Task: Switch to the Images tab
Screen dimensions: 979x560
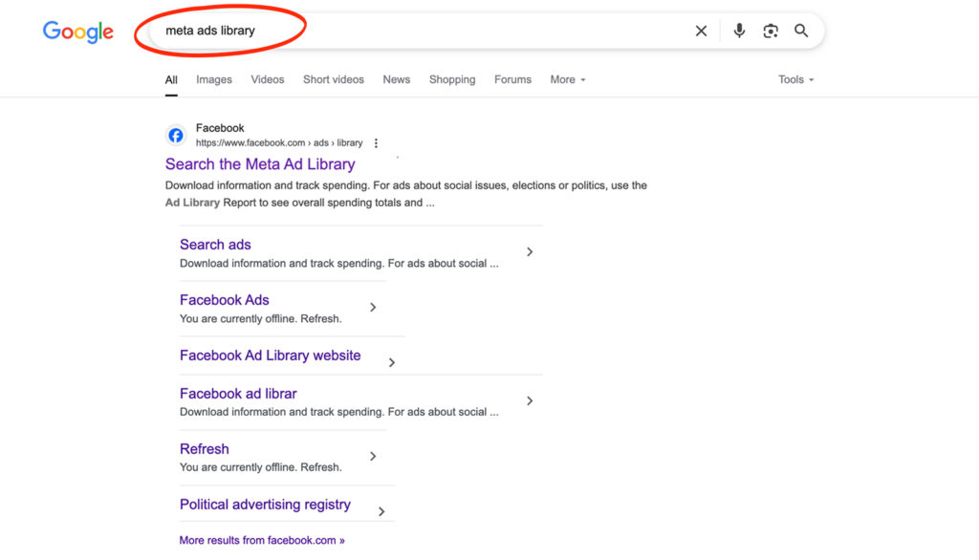Action: [x=214, y=80]
